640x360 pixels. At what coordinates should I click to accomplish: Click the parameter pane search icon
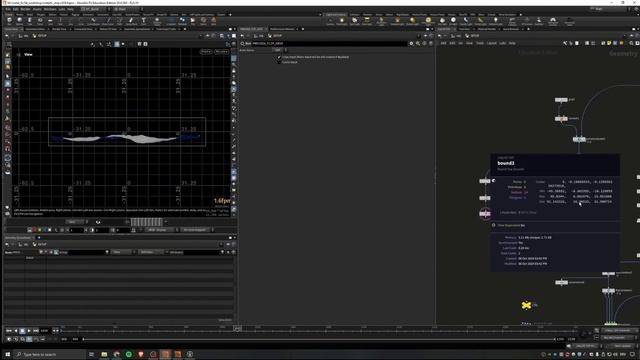point(418,43)
